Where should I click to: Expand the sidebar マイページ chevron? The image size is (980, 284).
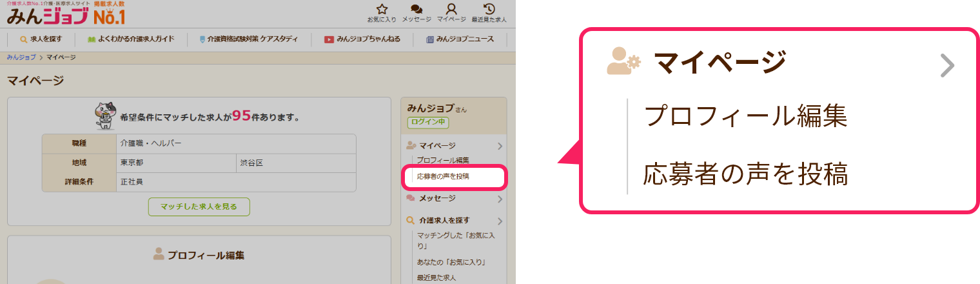tap(500, 146)
